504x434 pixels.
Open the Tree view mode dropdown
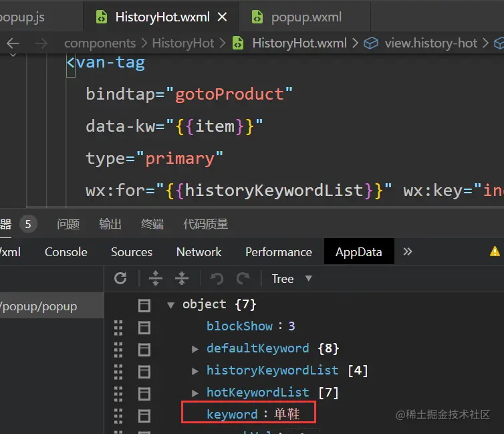tap(291, 279)
